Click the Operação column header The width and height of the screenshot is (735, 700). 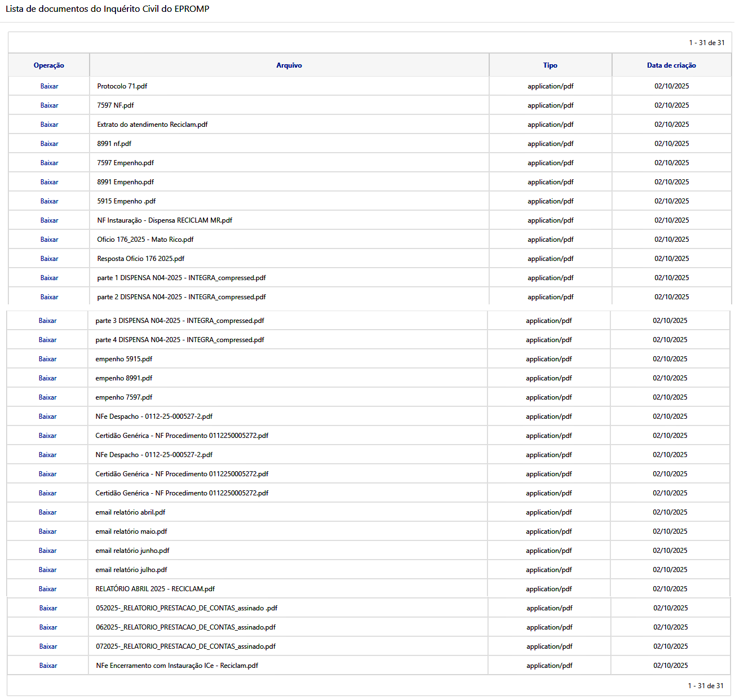pos(48,65)
